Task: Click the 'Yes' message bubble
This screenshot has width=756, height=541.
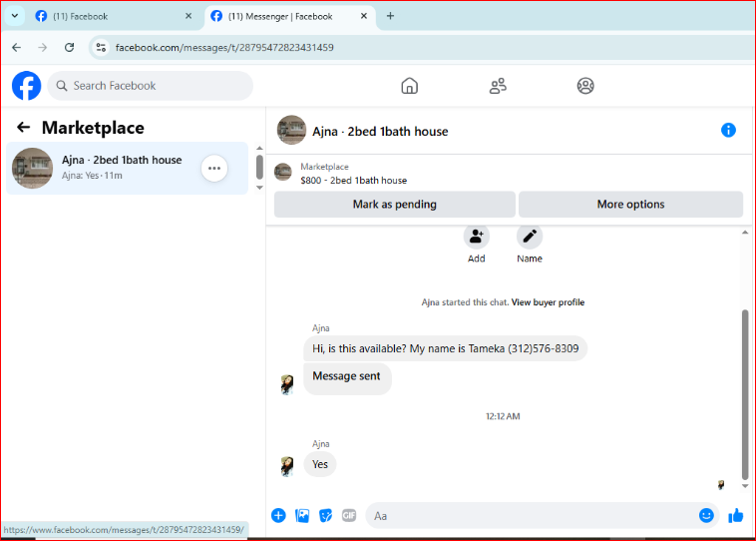Action: click(x=320, y=464)
